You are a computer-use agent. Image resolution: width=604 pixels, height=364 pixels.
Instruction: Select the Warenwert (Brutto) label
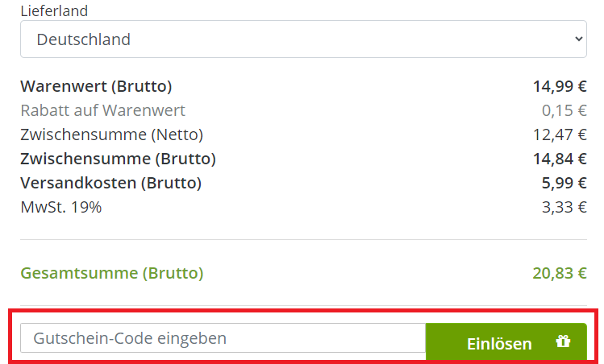[96, 86]
